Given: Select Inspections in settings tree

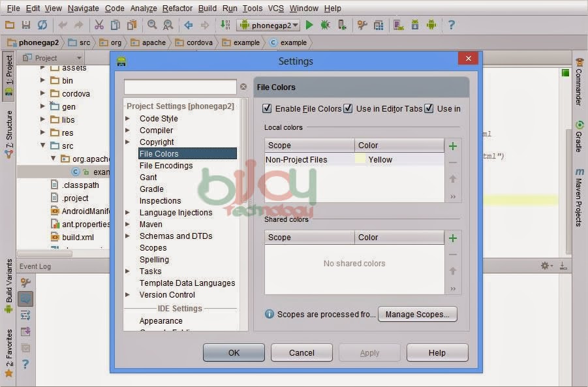Looking at the screenshot, I should click(x=160, y=200).
